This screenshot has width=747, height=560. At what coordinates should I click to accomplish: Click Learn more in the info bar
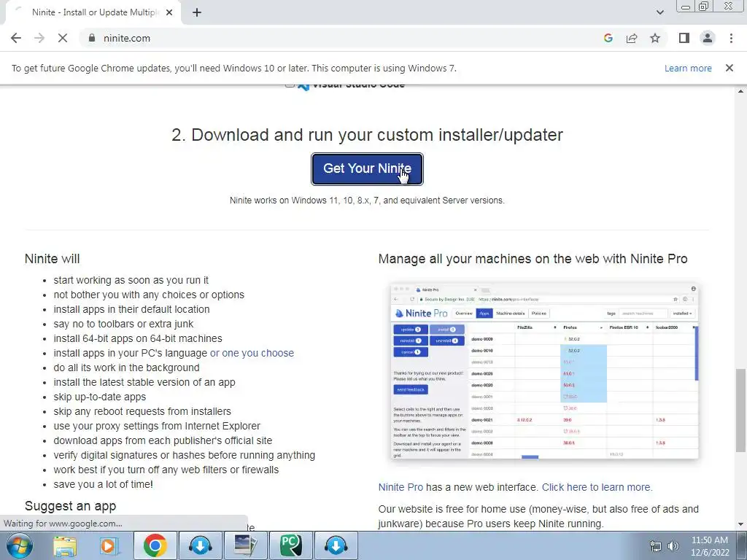688,68
